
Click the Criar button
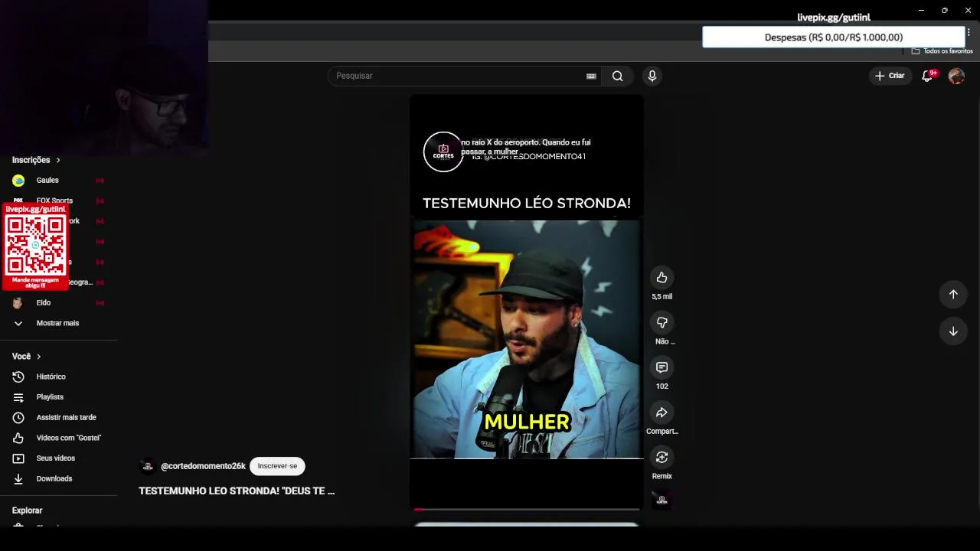(890, 76)
